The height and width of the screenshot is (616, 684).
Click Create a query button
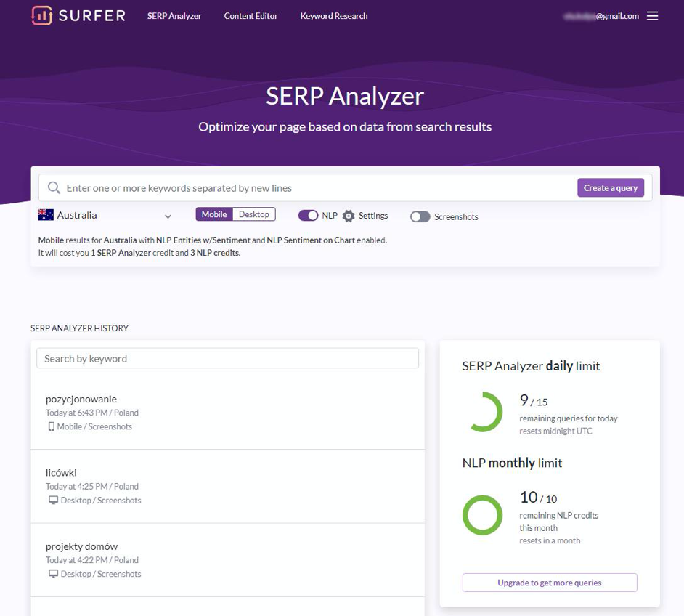click(611, 187)
